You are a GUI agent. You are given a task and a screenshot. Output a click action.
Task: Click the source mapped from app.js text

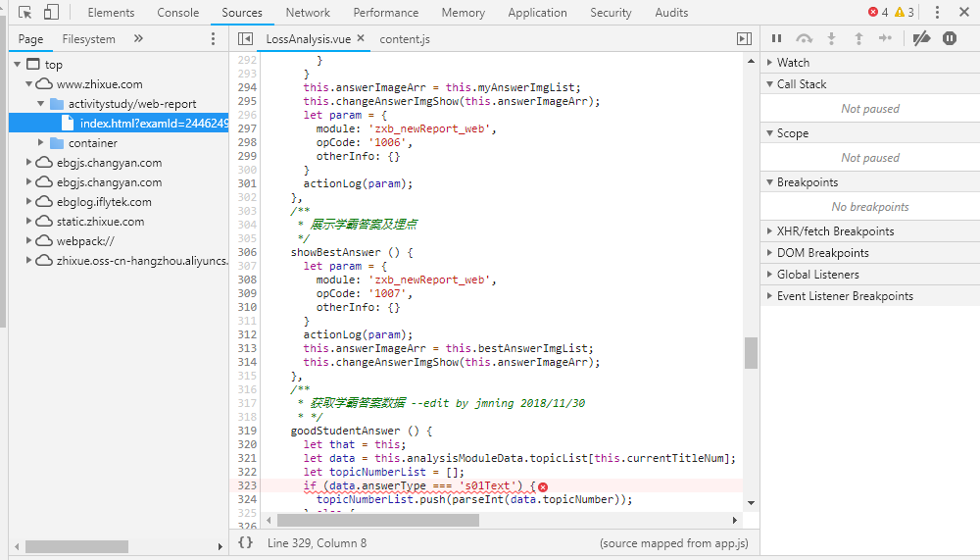(x=674, y=543)
